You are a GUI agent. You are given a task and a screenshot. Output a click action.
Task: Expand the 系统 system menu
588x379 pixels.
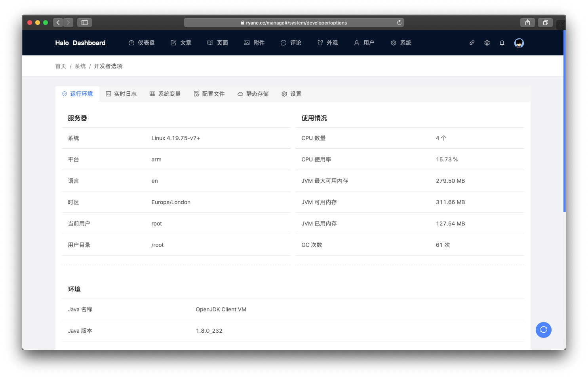pos(401,43)
